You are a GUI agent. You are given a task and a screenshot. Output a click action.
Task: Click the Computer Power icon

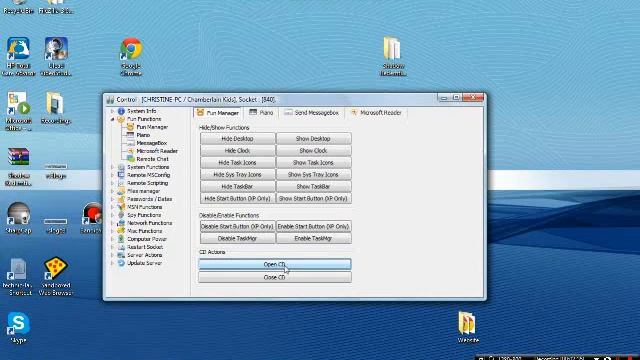121,239
